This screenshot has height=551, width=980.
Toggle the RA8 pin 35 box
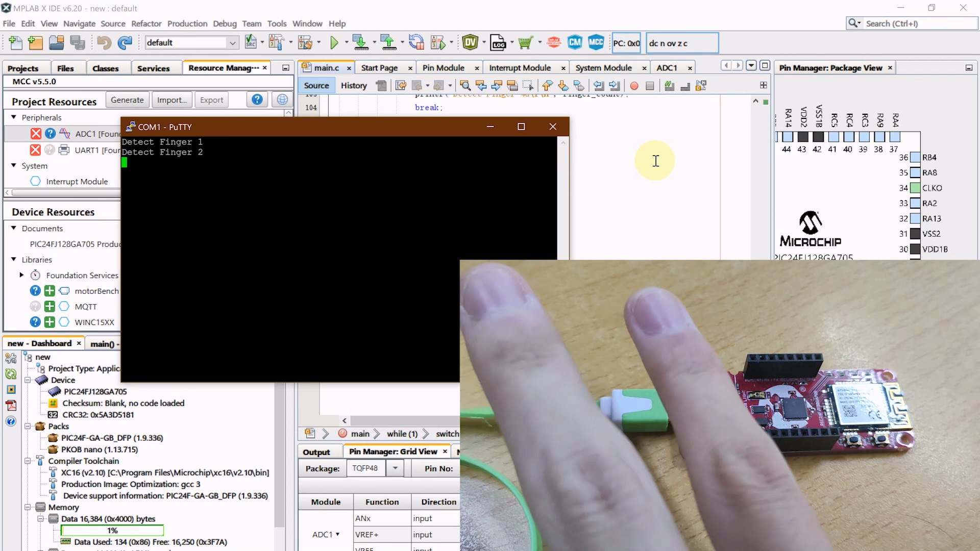coord(915,173)
